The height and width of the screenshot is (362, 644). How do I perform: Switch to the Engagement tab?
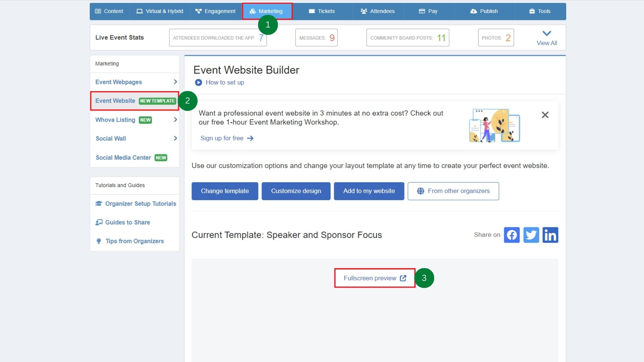point(216,11)
